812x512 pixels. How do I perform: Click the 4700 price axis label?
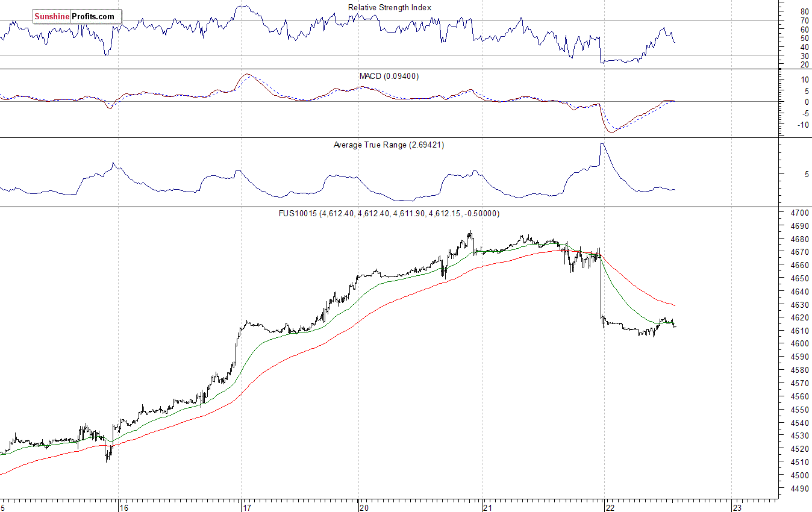pyautogui.click(x=801, y=213)
